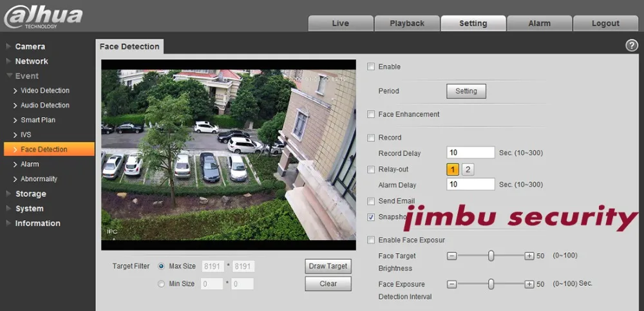The height and width of the screenshot is (311, 644).
Task: Click the Period Setting button
Action: tap(466, 91)
